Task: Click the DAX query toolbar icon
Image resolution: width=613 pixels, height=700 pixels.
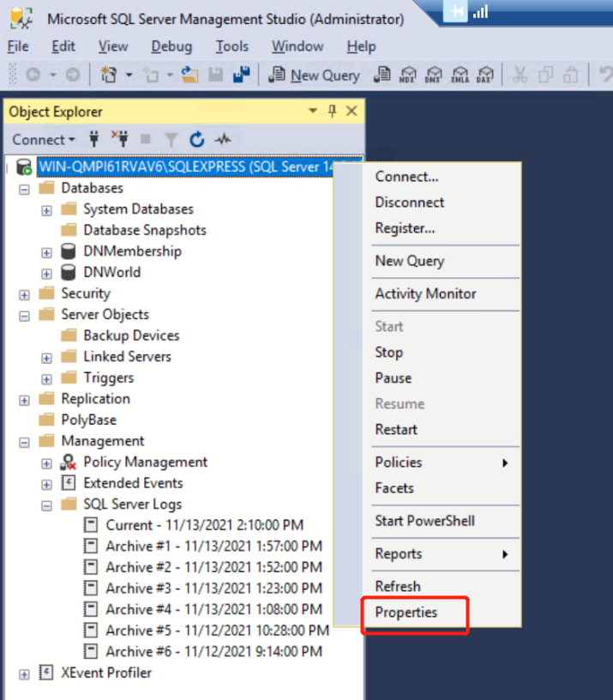Action: (x=485, y=75)
